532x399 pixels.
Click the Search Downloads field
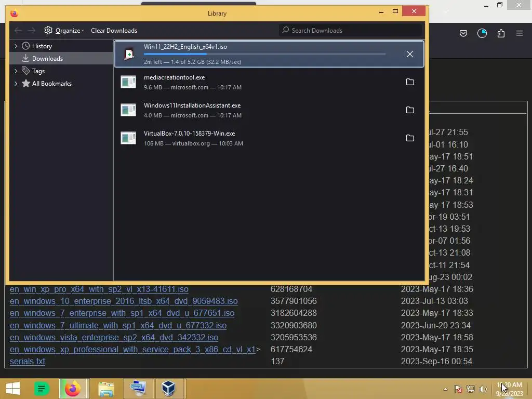pos(351,30)
